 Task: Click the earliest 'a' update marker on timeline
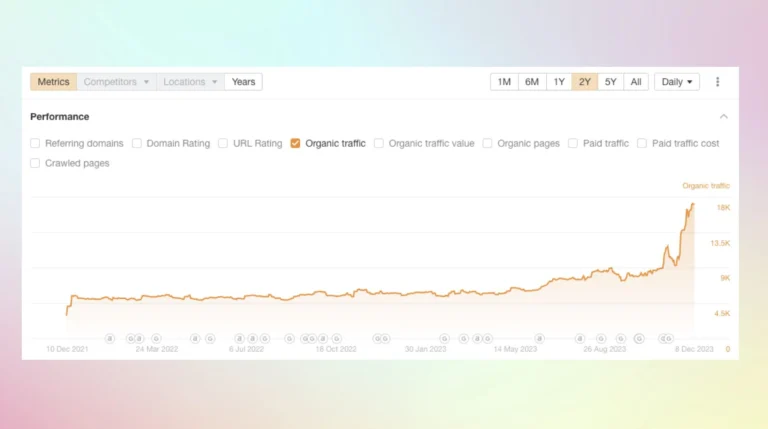tap(110, 338)
